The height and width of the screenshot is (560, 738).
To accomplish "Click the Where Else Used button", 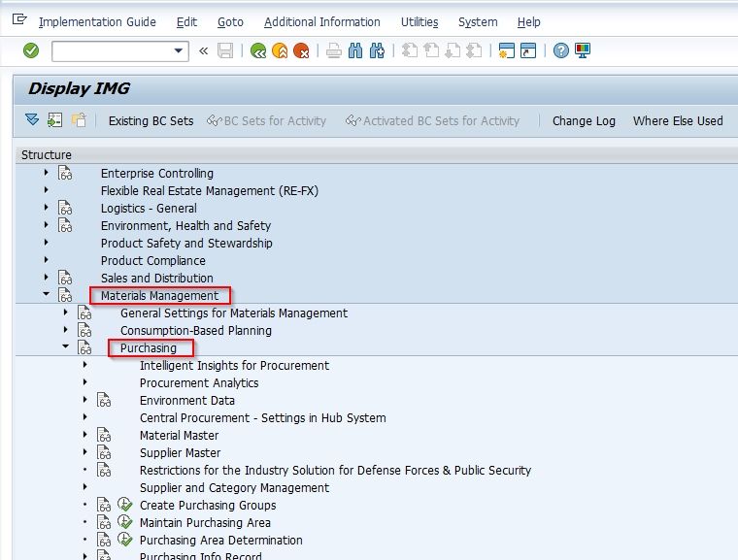I will (x=678, y=121).
